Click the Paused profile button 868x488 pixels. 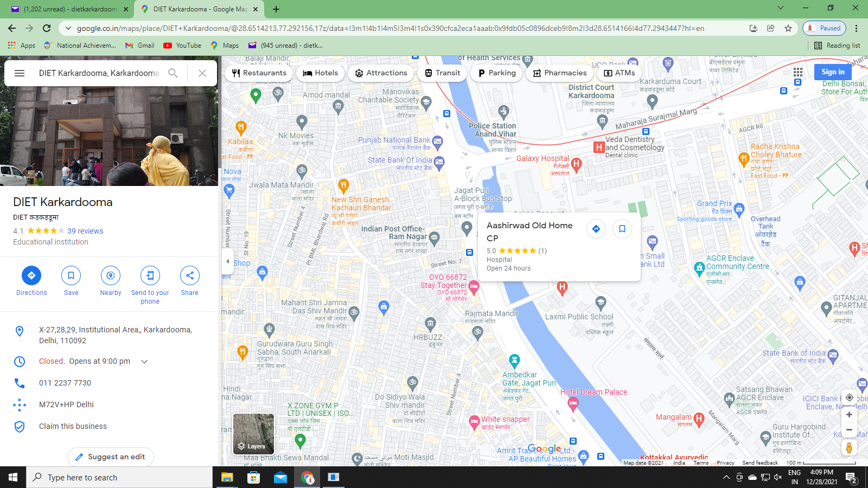coord(824,28)
